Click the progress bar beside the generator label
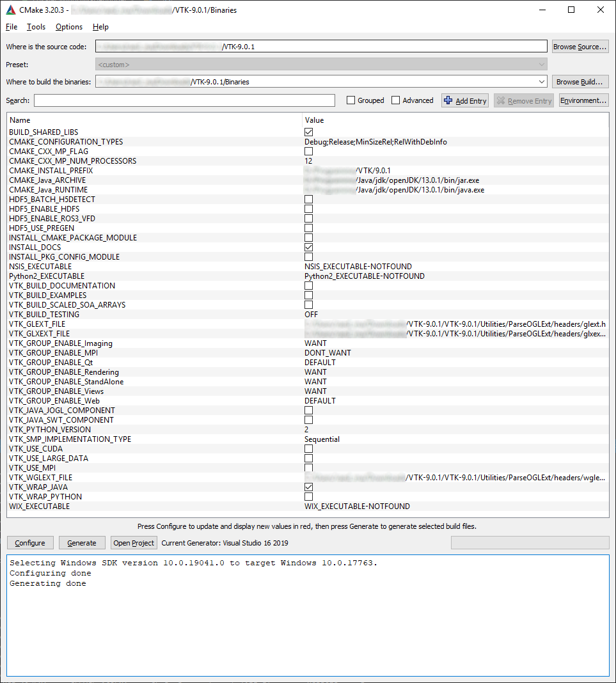This screenshot has width=616, height=683. tap(530, 543)
